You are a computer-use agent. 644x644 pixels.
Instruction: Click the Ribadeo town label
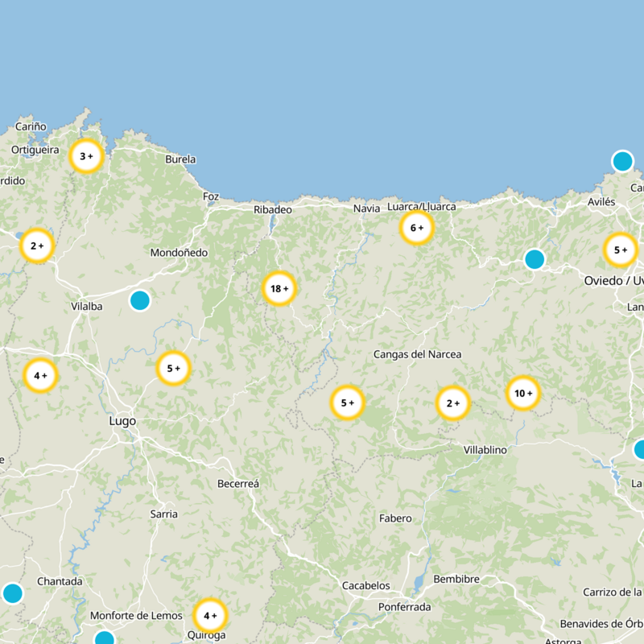(272, 209)
